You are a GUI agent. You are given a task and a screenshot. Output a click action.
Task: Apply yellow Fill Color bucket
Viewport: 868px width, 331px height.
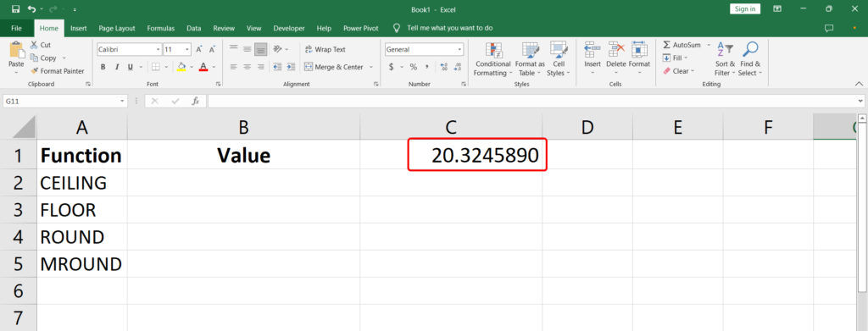click(181, 67)
